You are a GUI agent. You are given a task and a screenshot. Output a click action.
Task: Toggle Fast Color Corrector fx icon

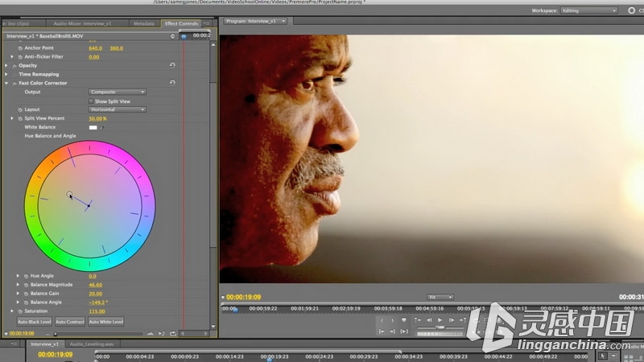14,83
